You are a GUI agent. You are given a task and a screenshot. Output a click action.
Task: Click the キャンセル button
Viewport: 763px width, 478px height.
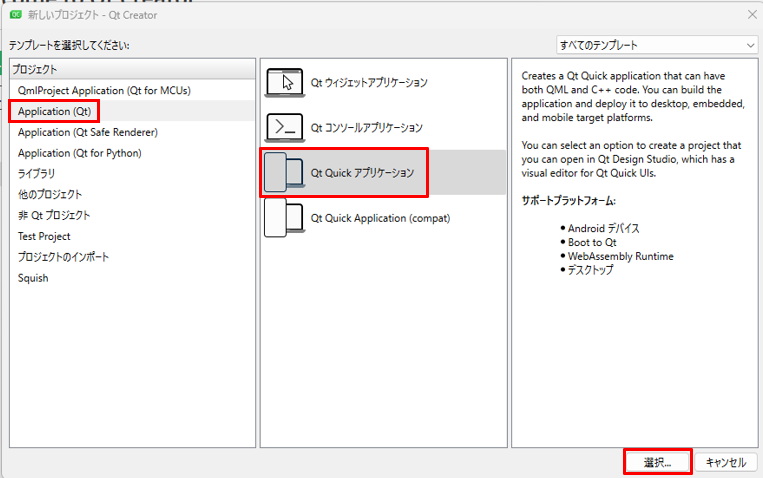pos(725,463)
